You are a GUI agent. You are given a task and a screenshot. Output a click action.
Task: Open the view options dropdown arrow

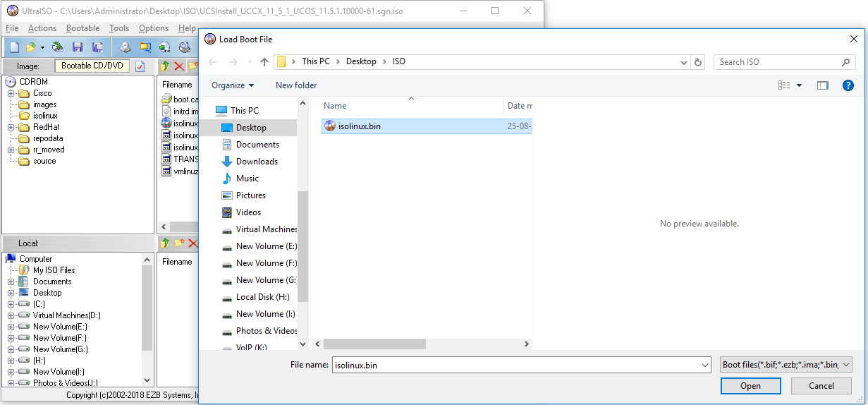tap(799, 85)
